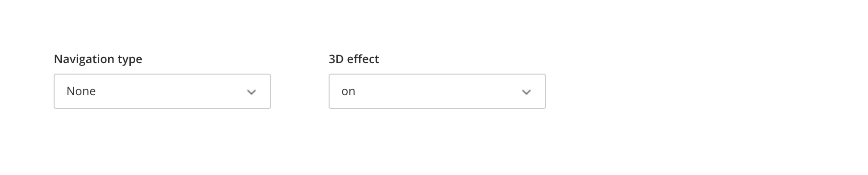Toggle the 3D effect setting via its selector
868x175 pixels.
tap(437, 91)
